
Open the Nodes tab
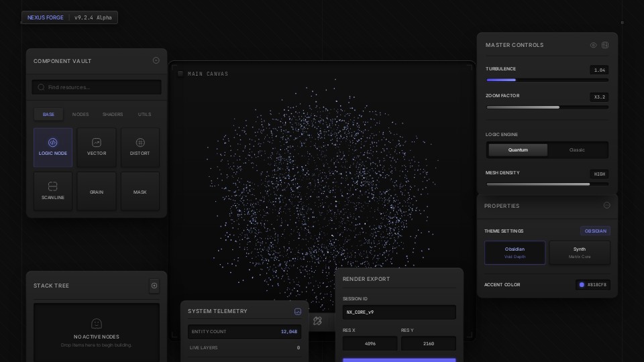point(80,114)
